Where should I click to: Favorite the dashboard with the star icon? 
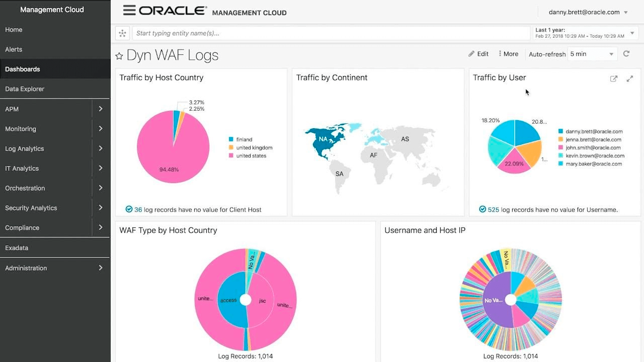click(x=119, y=56)
